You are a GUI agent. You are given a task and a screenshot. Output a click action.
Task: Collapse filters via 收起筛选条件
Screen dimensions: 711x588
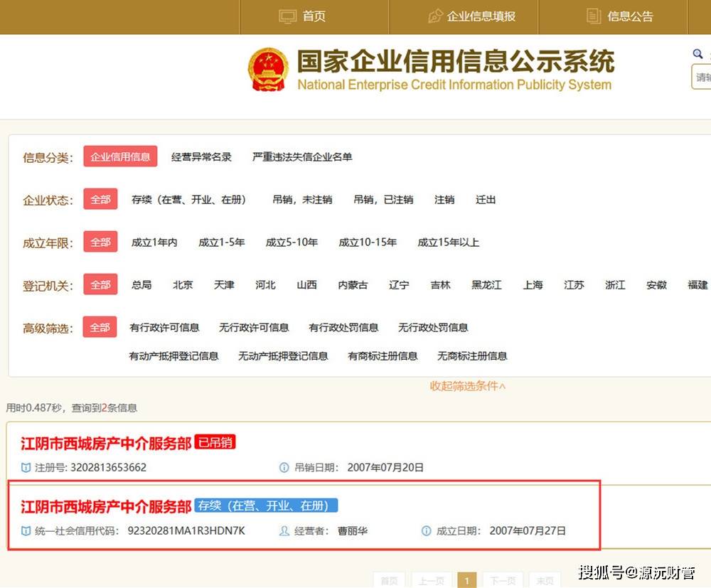468,386
